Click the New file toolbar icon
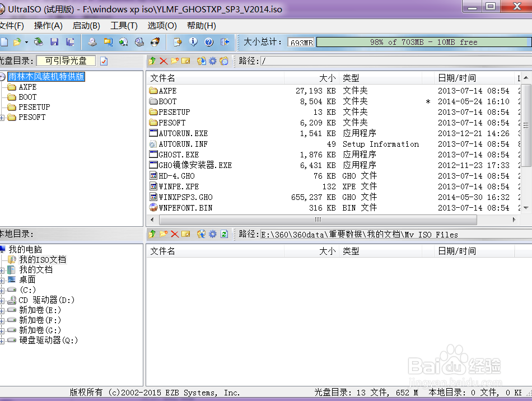 [4, 42]
